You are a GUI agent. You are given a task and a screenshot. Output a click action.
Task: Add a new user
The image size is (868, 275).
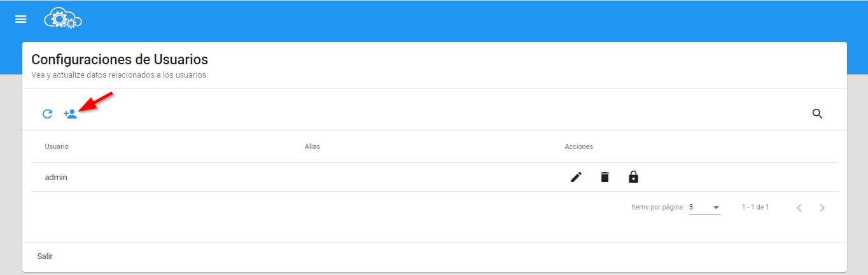[71, 114]
